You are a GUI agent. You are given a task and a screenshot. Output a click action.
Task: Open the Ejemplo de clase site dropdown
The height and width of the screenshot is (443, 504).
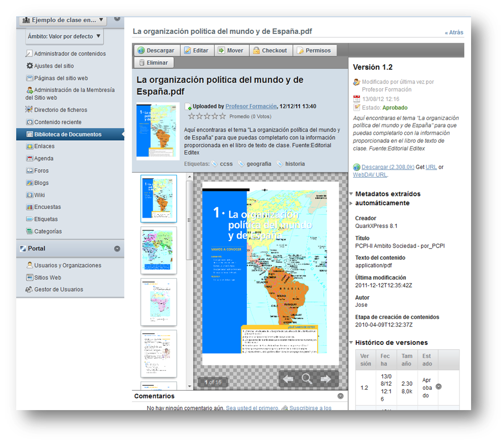click(x=63, y=20)
